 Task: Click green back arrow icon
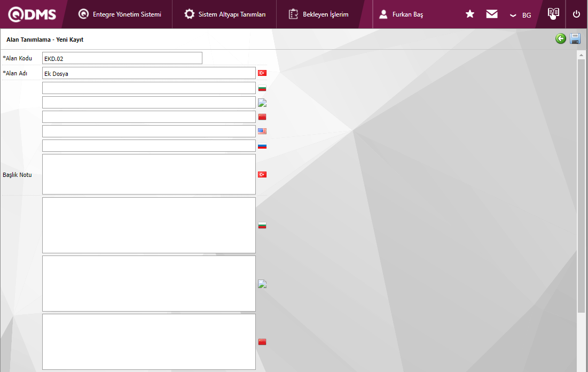point(561,38)
